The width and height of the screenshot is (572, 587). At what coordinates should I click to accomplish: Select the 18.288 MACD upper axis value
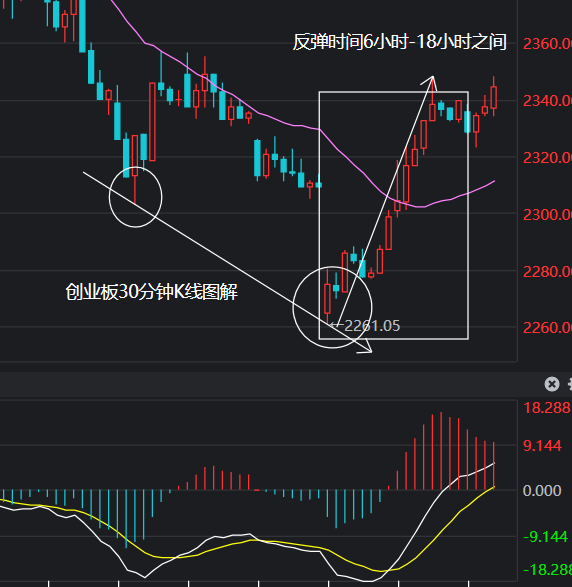[x=547, y=408]
